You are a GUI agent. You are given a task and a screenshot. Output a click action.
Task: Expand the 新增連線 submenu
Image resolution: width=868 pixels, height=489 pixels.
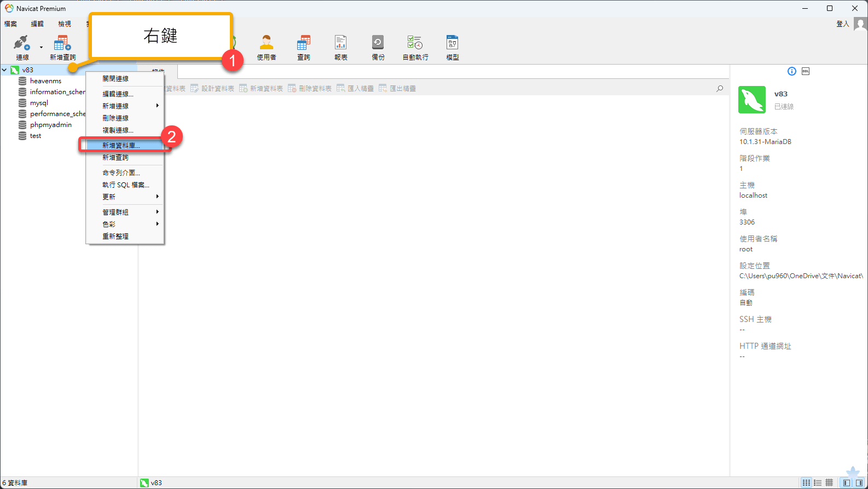click(125, 106)
